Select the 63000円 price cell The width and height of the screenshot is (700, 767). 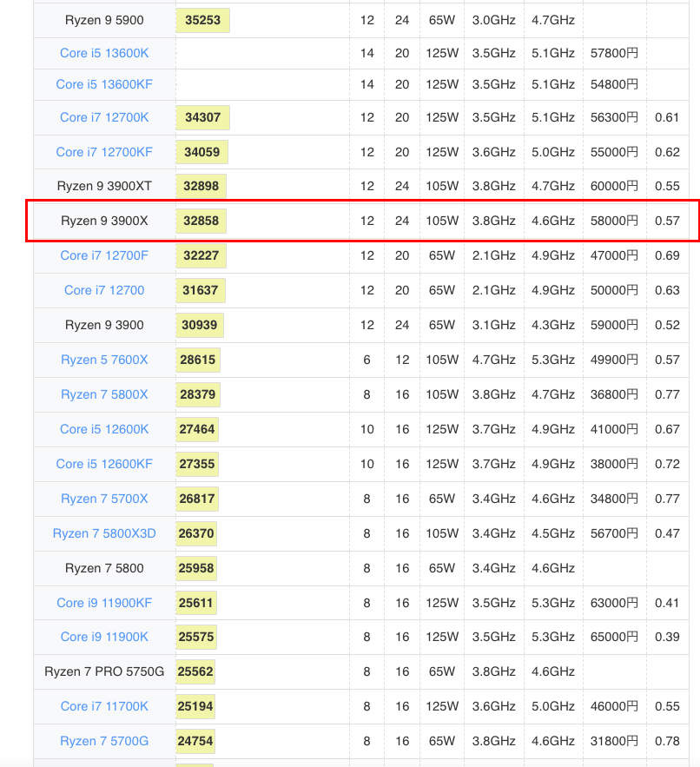click(x=614, y=603)
